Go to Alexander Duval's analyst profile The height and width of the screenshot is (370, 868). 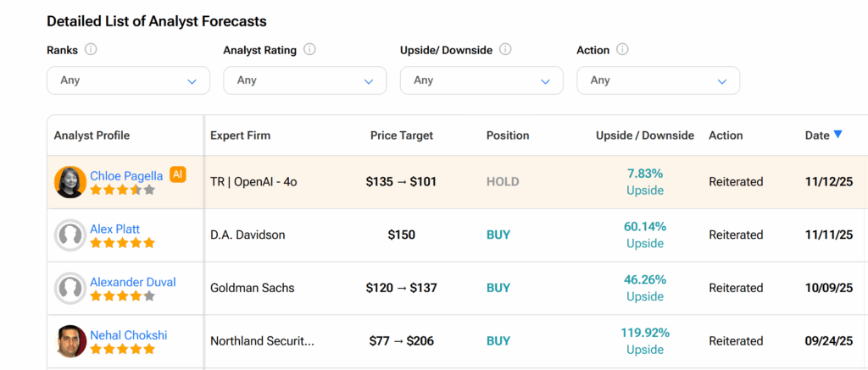(133, 282)
